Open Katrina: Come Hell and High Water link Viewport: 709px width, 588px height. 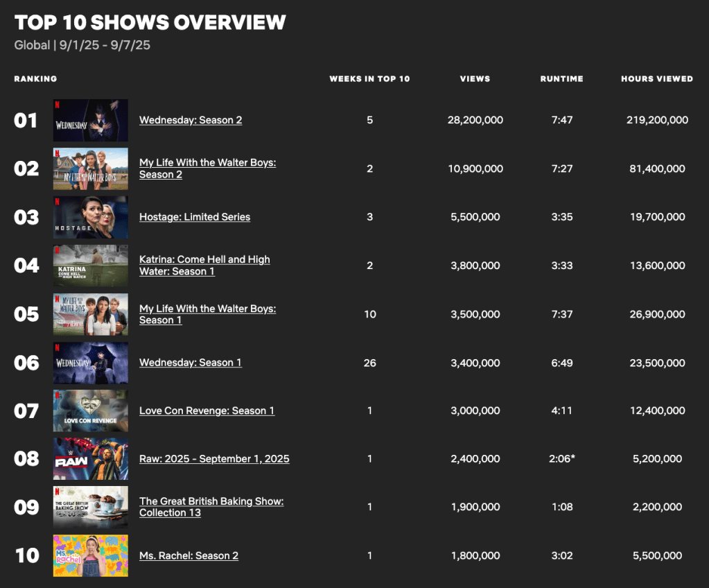pos(204,266)
